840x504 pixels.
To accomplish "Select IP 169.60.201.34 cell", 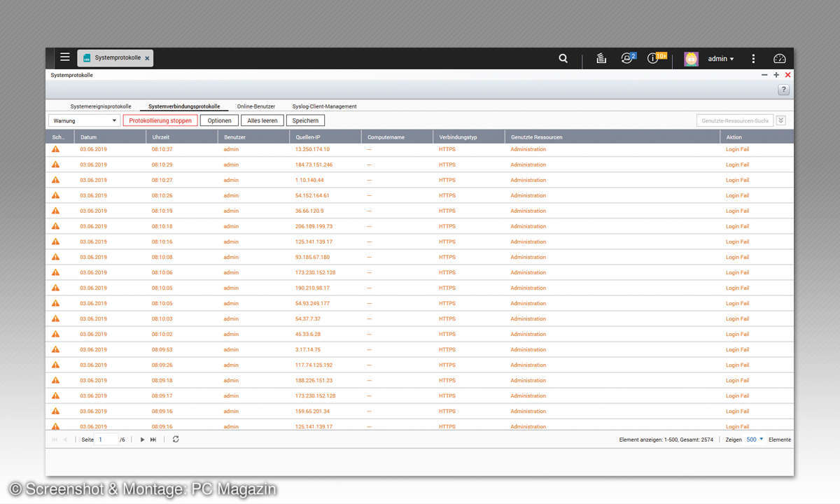I will (312, 411).
